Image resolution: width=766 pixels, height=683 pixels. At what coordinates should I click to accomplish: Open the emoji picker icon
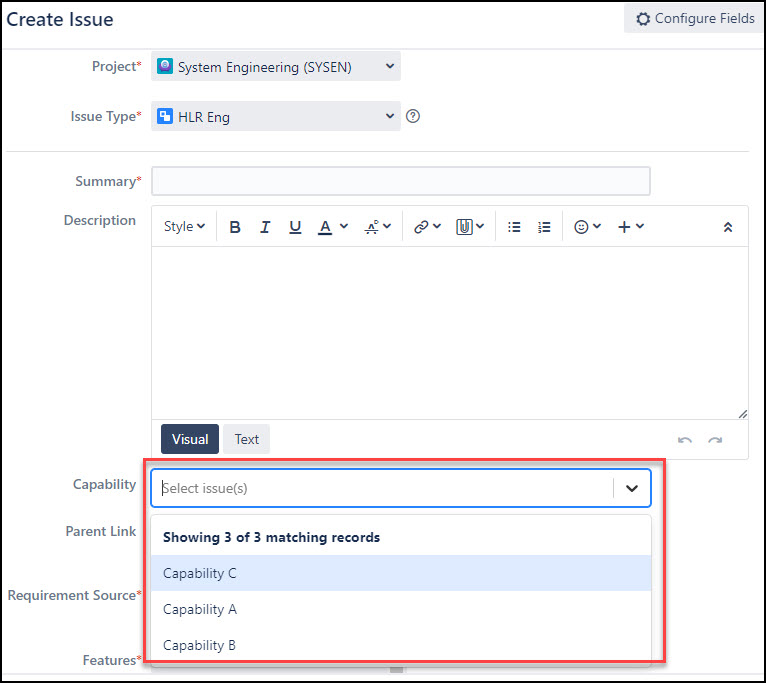pos(581,227)
